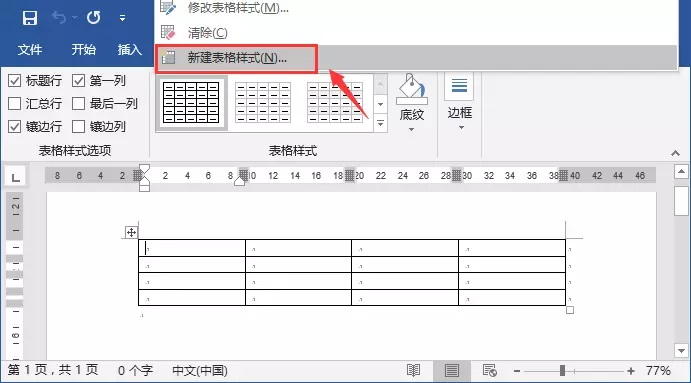Uncheck the 标题行 checkbox

[15, 81]
